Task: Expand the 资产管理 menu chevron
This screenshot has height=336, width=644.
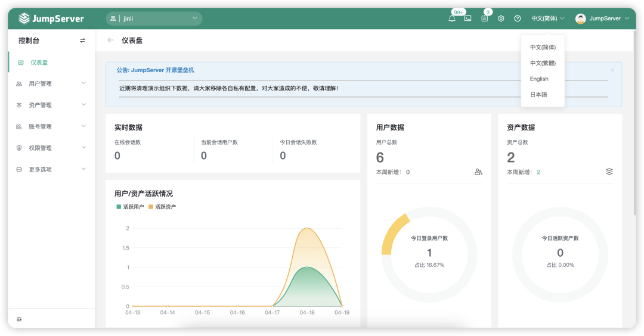Action: click(84, 105)
